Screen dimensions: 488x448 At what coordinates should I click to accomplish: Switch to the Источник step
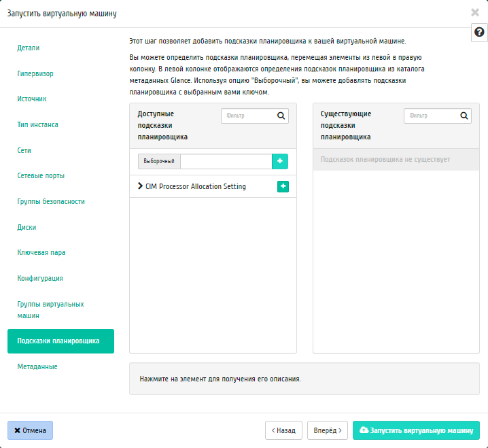point(32,99)
